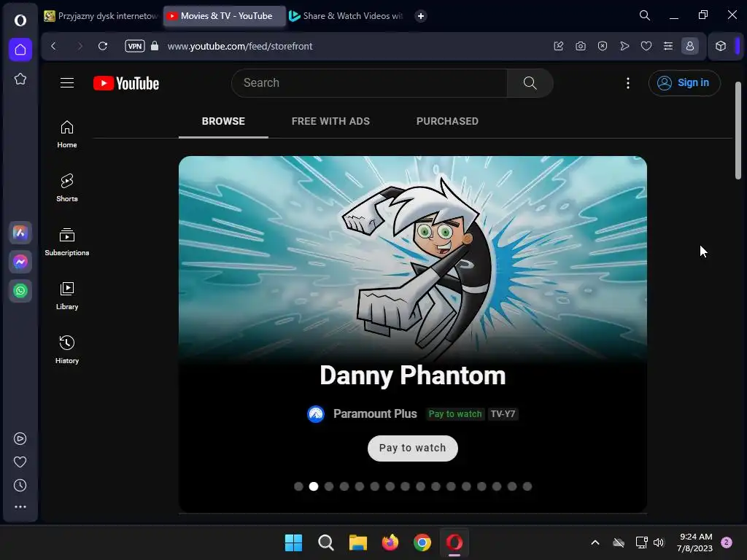Open Windows taskbar search
747x560 pixels.
[326, 542]
